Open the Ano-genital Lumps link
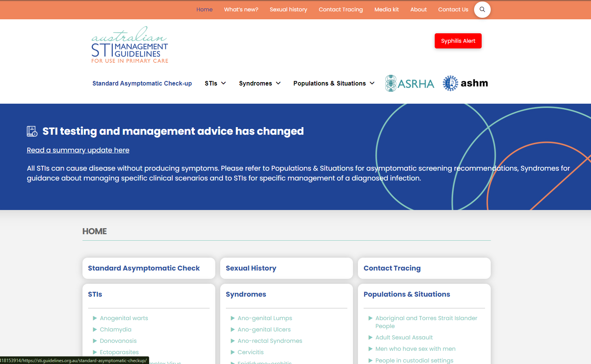 point(265,318)
